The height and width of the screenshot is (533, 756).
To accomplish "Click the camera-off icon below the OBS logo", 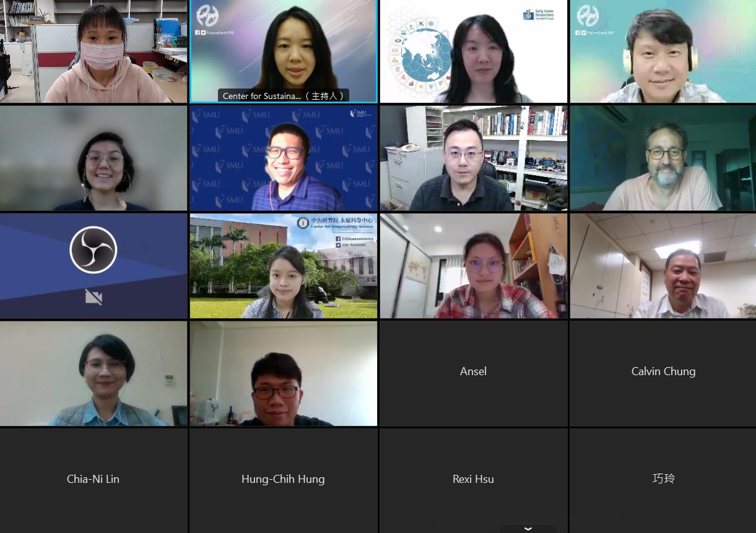I will [x=93, y=298].
